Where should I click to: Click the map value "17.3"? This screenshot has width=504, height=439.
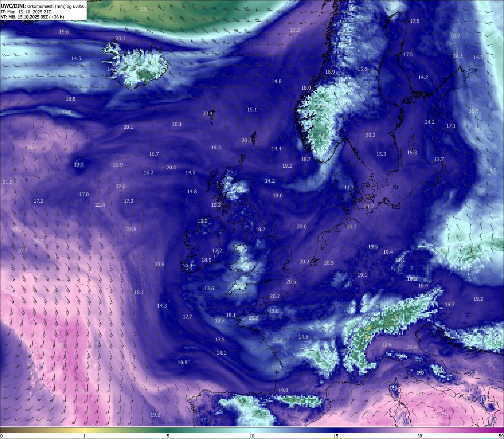click(128, 201)
